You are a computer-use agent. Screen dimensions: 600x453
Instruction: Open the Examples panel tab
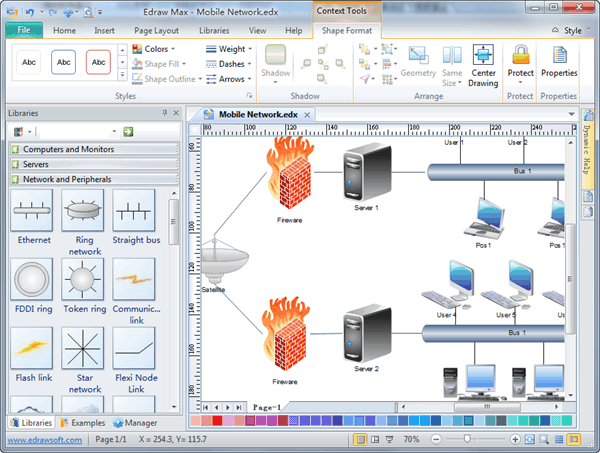83,423
